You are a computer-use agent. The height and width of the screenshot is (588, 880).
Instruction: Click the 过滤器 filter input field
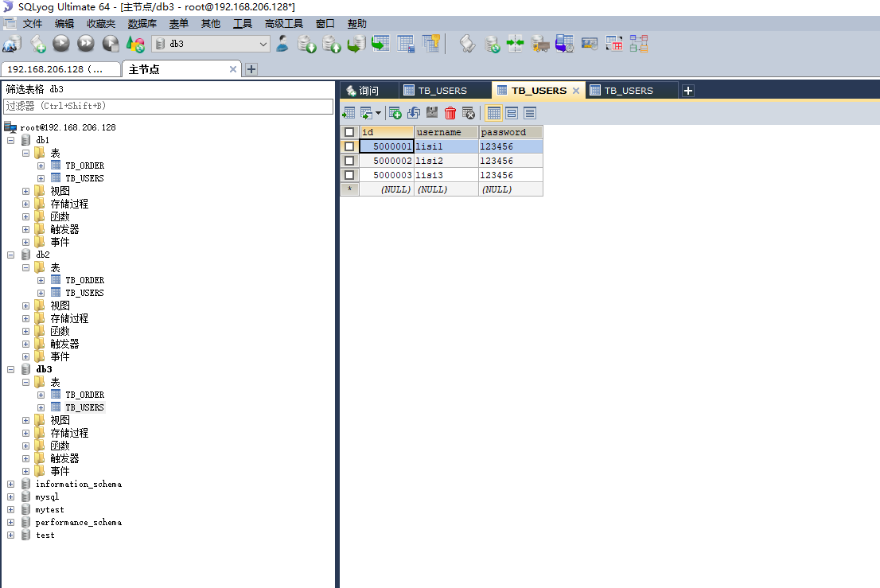tap(168, 106)
